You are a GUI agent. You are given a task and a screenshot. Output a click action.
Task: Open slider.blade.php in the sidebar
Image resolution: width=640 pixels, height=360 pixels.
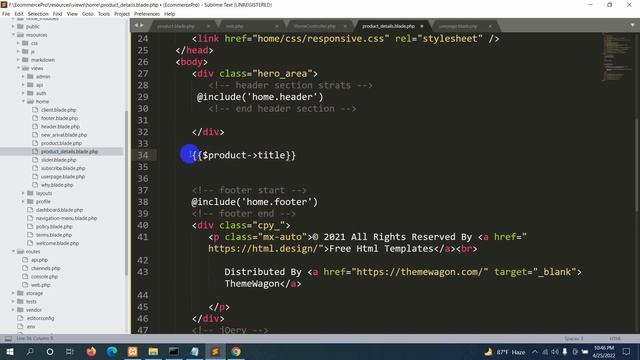tap(58, 160)
